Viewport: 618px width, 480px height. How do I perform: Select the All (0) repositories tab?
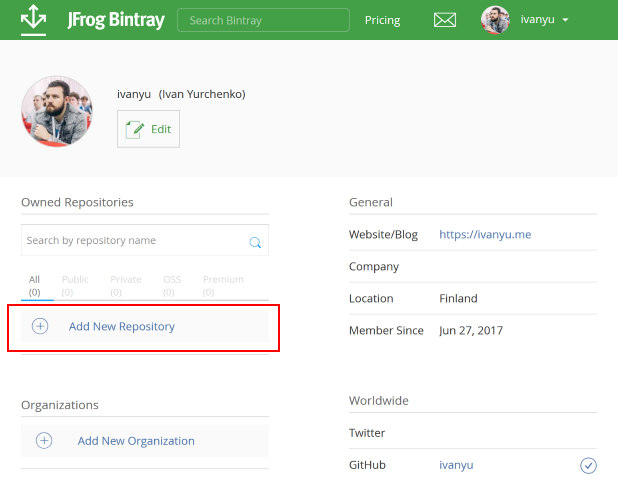click(x=35, y=286)
